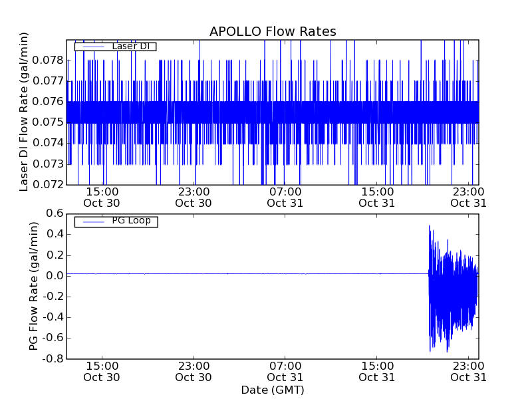Select '15:00 Oct 31' under the Laser DI plot
The height and width of the screenshot is (399, 532).
[377, 198]
